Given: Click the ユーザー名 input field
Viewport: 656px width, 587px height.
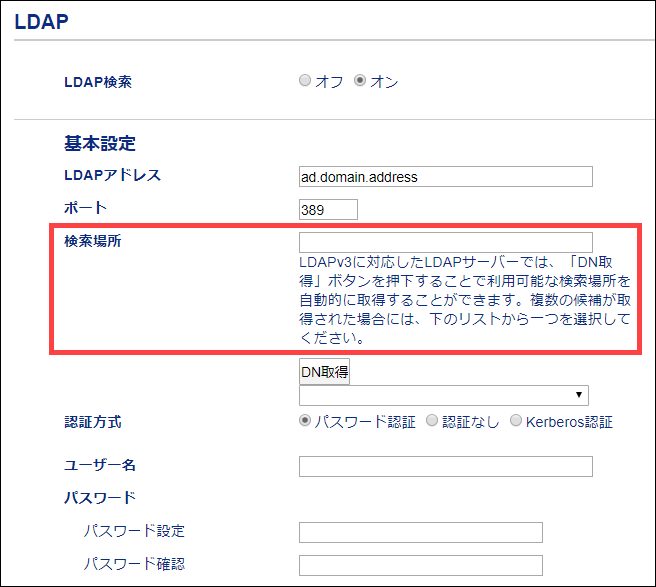Looking at the screenshot, I should (x=446, y=466).
